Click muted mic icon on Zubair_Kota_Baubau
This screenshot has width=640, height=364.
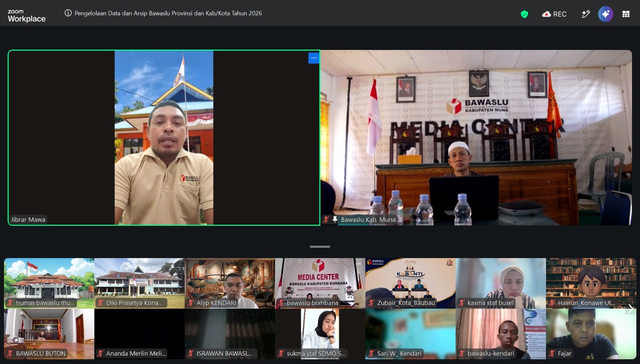(x=372, y=303)
